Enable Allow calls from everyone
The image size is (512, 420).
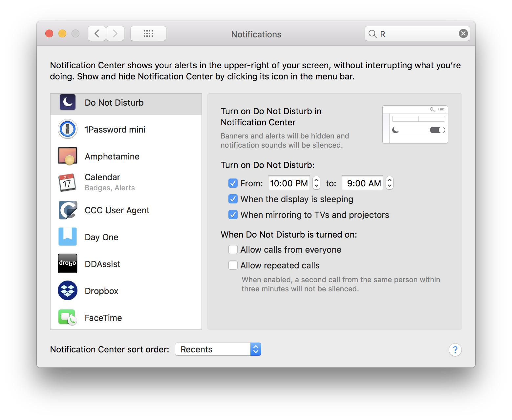[233, 249]
